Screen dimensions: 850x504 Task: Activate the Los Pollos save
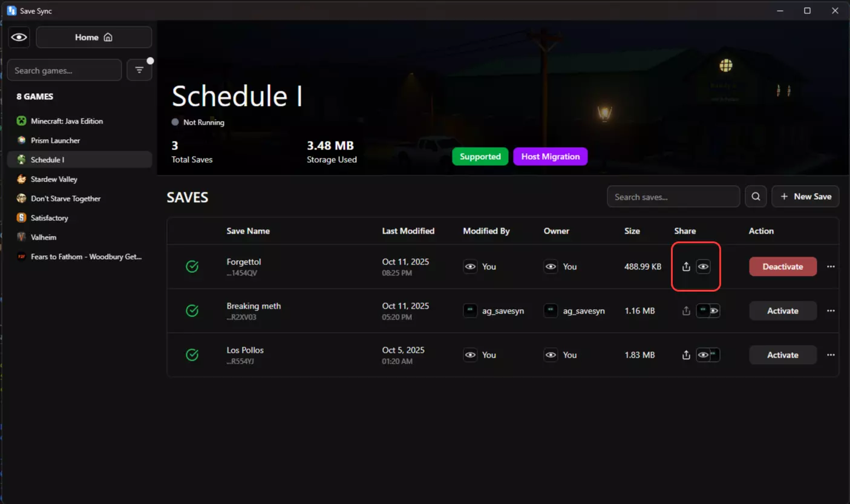(x=783, y=355)
